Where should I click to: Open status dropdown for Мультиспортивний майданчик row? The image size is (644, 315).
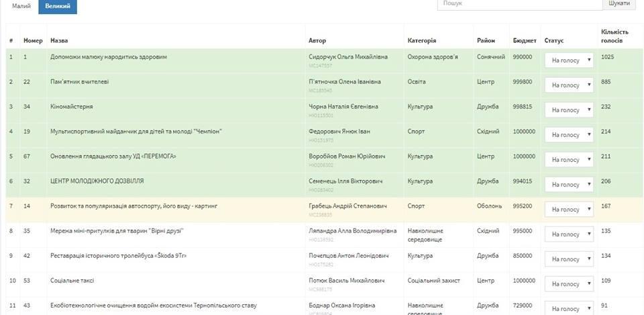pyautogui.click(x=569, y=135)
